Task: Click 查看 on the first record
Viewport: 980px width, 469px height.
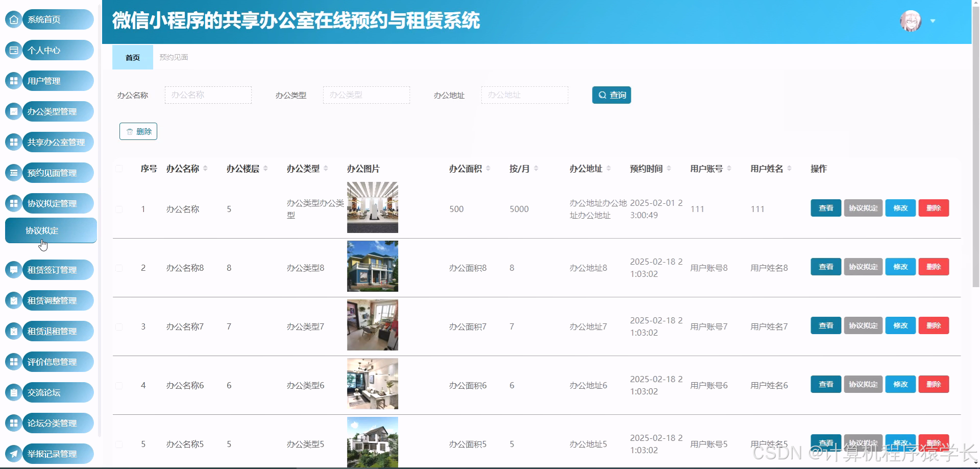Action: pos(825,208)
